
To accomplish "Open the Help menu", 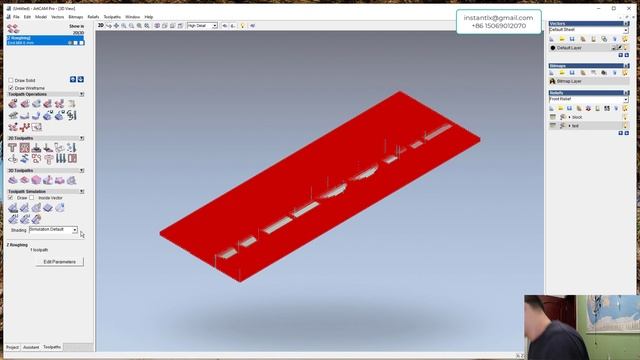I will pos(149,17).
